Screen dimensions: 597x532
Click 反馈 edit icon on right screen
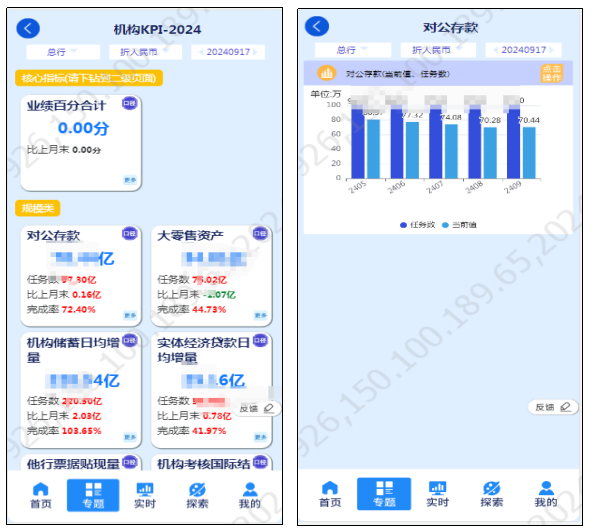[x=565, y=407]
